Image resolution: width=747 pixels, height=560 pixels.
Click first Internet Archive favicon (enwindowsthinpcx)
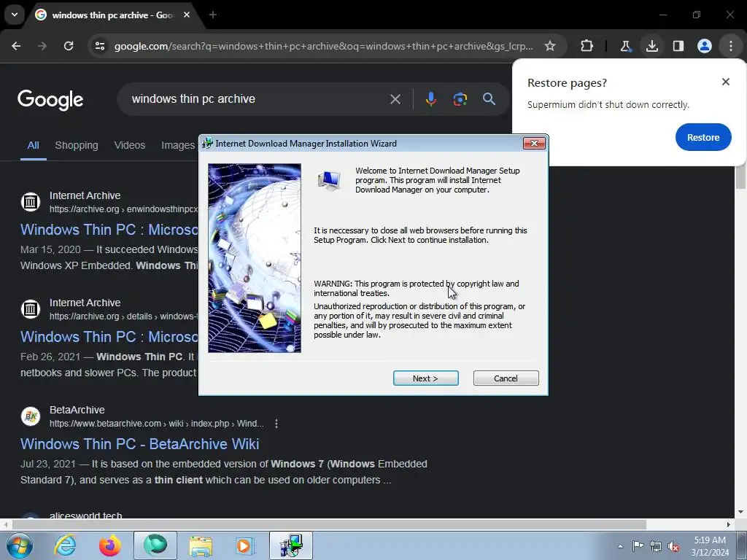(31, 202)
